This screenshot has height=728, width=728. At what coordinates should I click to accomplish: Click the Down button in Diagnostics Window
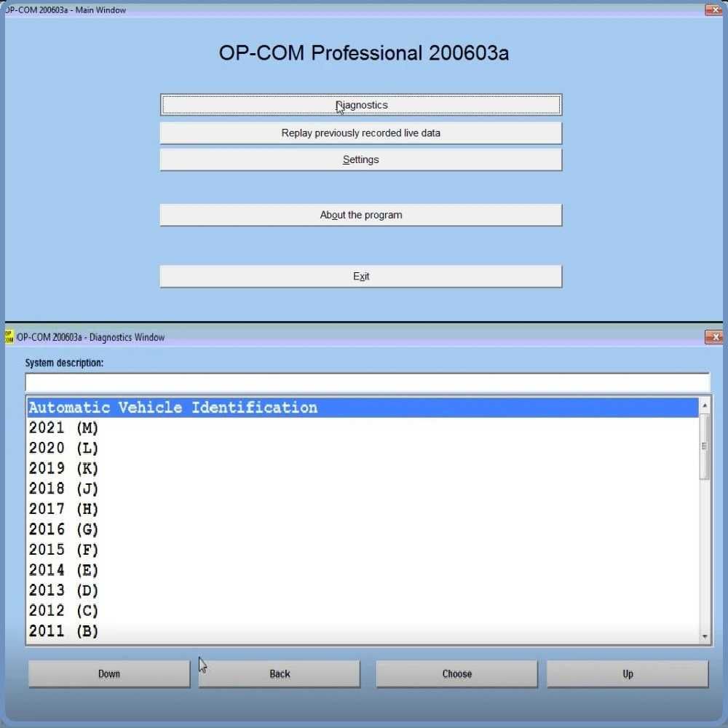[109, 673]
